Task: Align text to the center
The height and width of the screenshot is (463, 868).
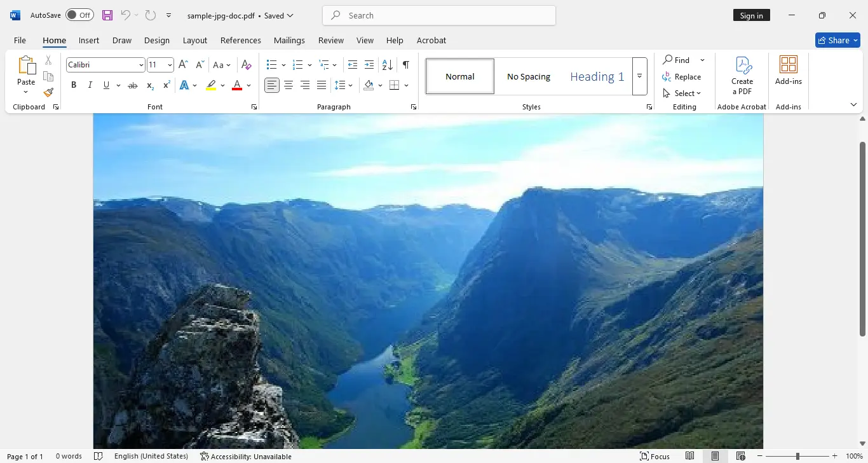Action: tap(288, 85)
